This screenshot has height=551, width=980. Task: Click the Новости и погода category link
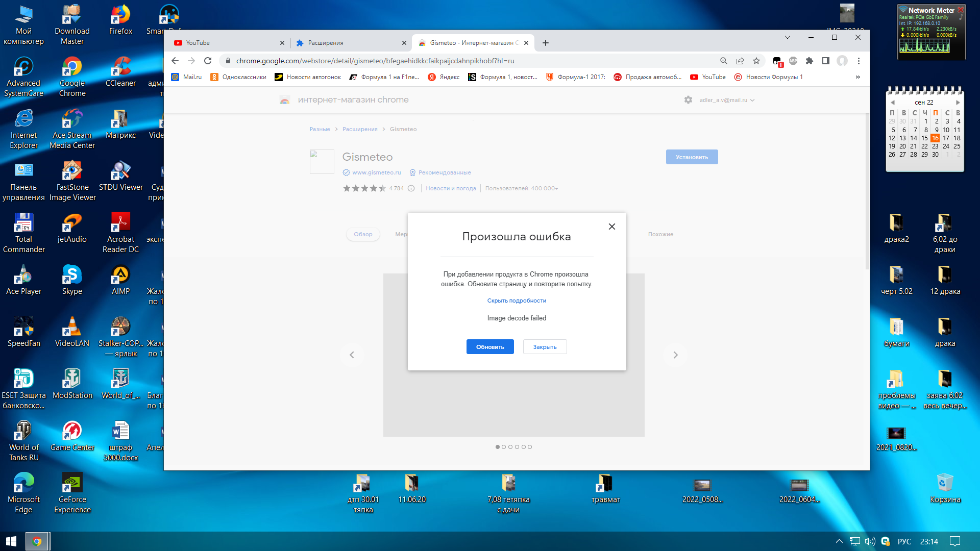[451, 188]
